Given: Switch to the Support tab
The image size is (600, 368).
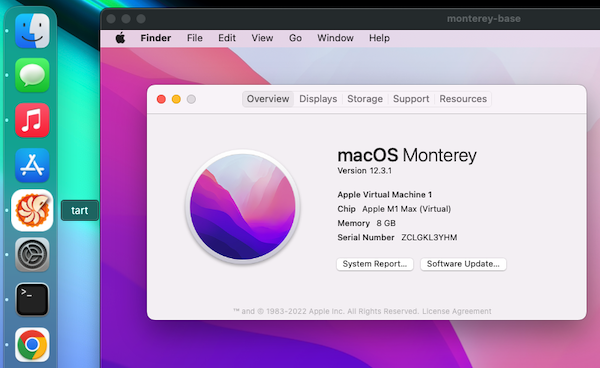Looking at the screenshot, I should 411,99.
